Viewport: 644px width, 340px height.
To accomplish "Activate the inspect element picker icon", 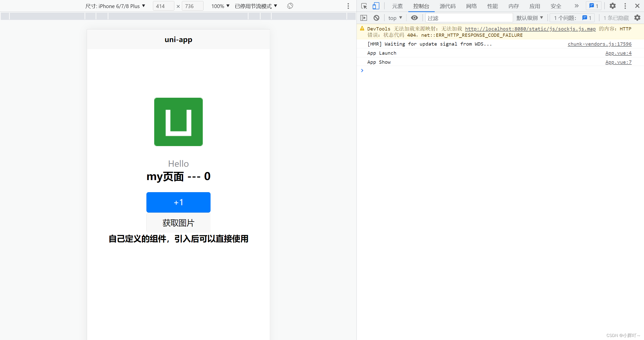I will pos(364,6).
